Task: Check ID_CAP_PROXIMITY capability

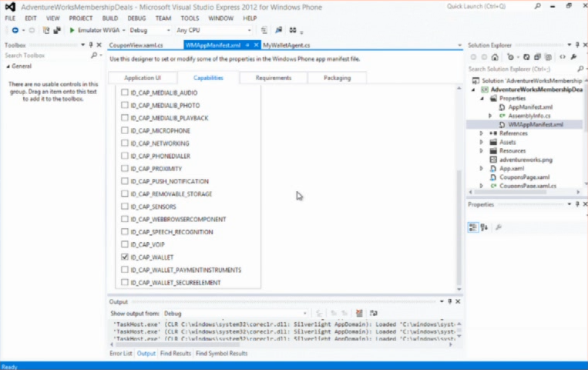Action: 125,169
